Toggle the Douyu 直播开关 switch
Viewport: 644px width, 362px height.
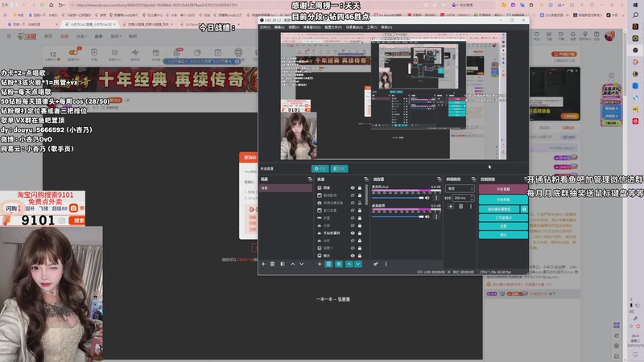(74, 52)
